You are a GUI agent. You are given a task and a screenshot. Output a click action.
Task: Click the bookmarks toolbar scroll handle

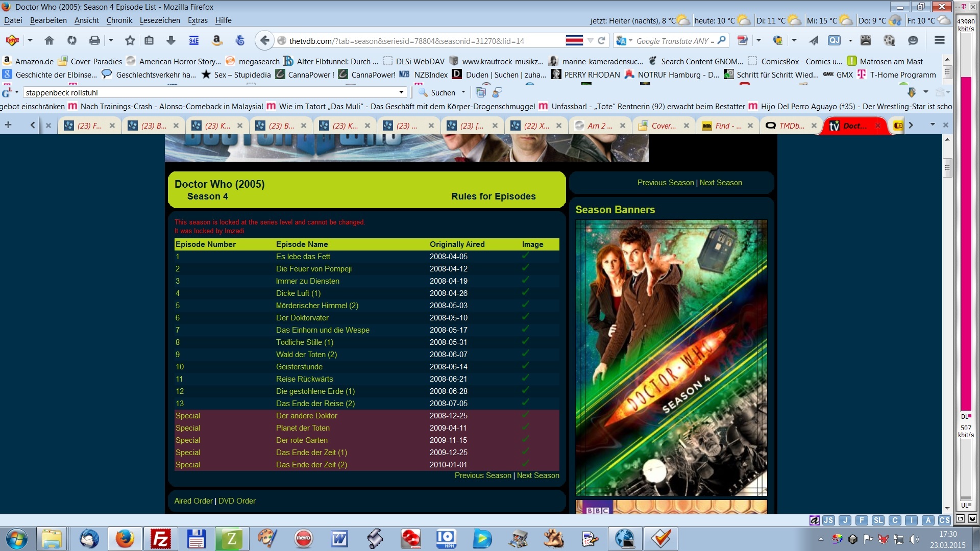pos(947,72)
